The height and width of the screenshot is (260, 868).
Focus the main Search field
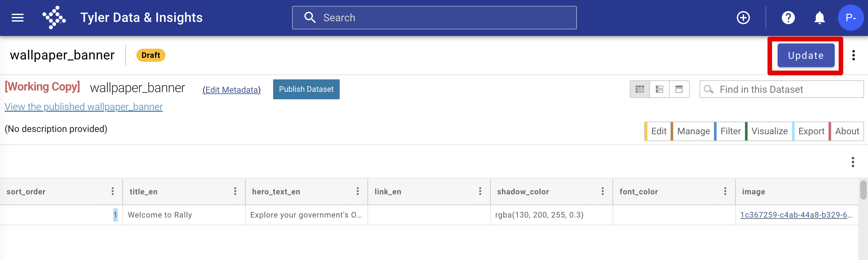434,18
